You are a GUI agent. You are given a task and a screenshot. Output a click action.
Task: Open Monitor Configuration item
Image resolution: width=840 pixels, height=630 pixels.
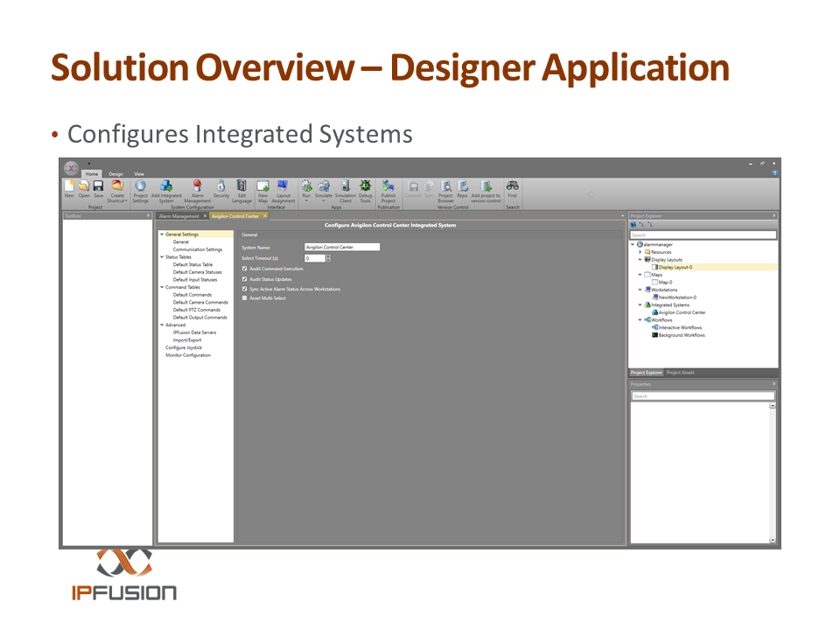pyautogui.click(x=188, y=355)
